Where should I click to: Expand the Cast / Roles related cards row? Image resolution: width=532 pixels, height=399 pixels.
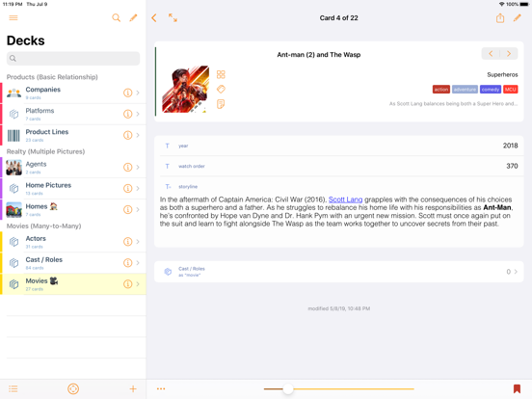(338, 272)
